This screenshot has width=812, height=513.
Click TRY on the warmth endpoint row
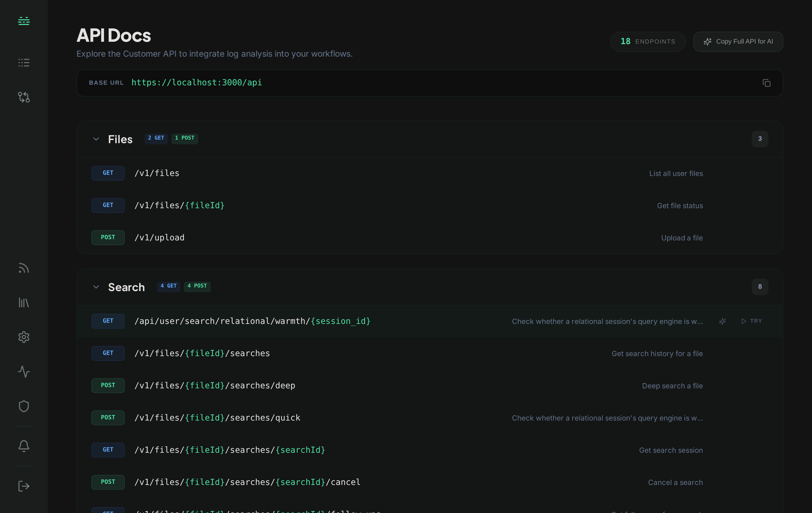pyautogui.click(x=751, y=321)
